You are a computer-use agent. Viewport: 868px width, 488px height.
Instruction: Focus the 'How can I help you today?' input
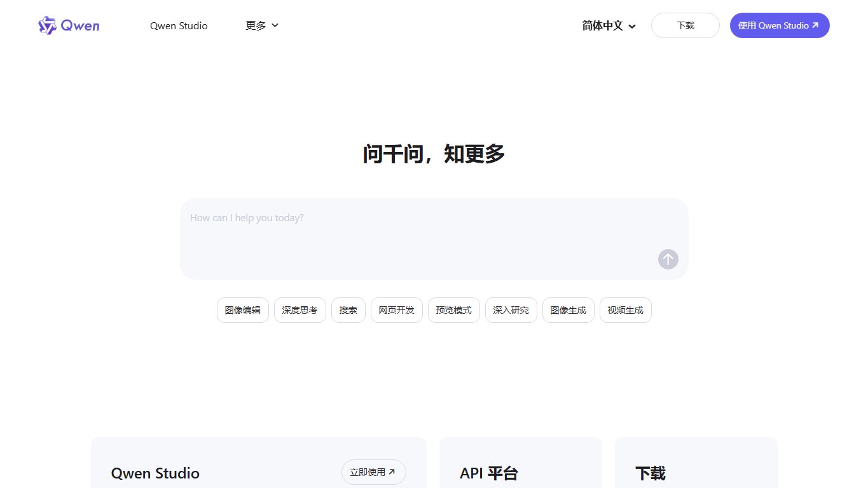point(434,239)
